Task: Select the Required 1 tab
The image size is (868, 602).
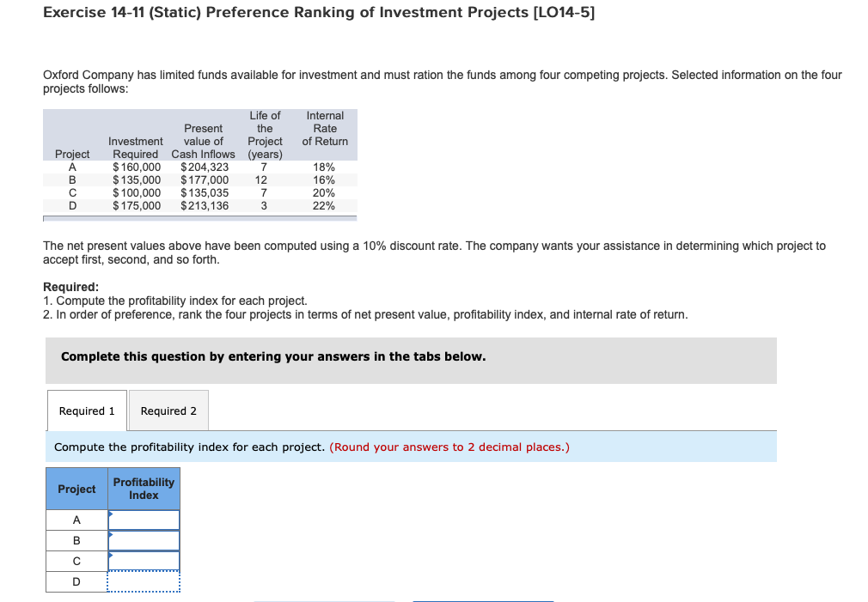Action: [x=87, y=410]
